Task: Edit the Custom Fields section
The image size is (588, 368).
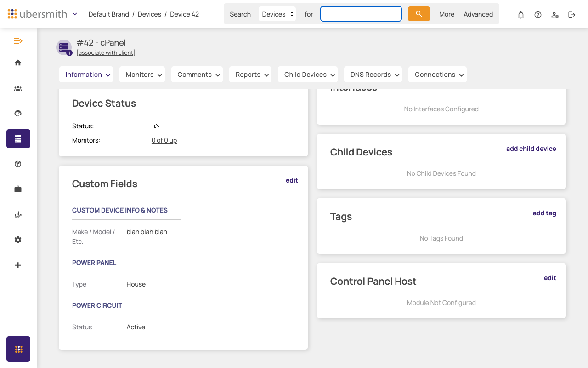Action: pos(292,180)
